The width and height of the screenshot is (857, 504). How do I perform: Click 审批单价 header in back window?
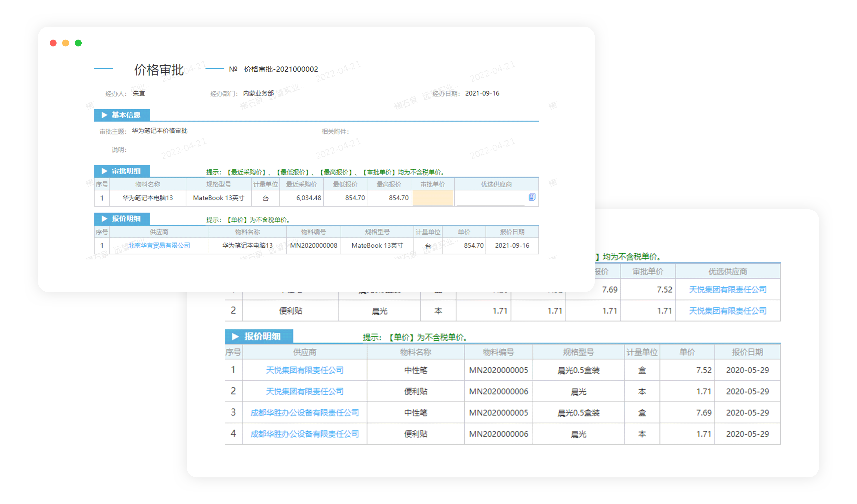click(x=648, y=272)
